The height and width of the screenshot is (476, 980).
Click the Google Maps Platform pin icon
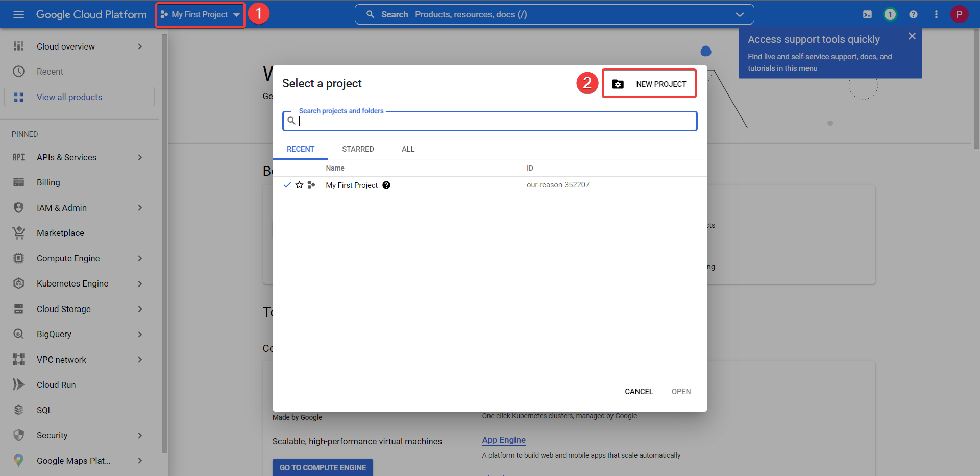pos(18,461)
